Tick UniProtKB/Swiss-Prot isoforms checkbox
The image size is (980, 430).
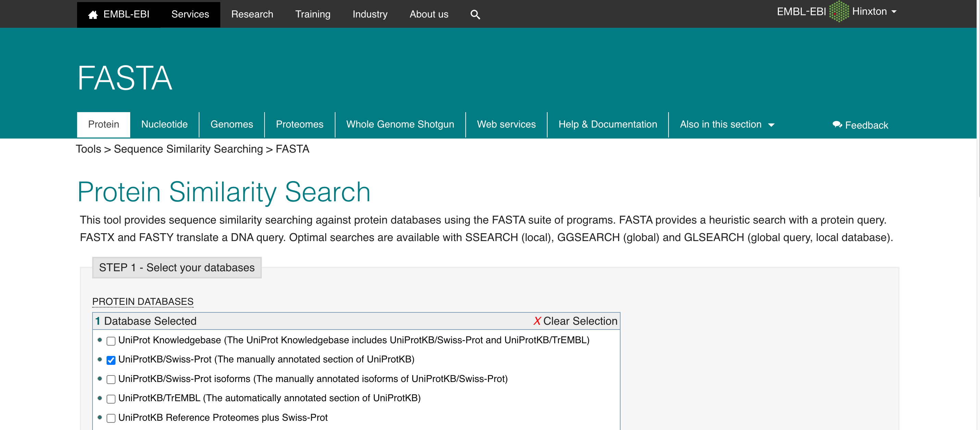click(x=111, y=379)
